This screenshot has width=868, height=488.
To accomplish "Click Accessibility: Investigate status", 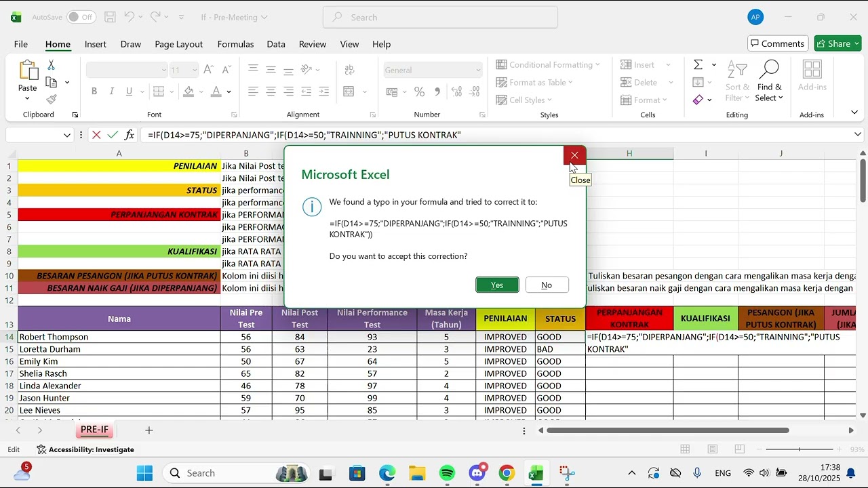I will (85, 449).
